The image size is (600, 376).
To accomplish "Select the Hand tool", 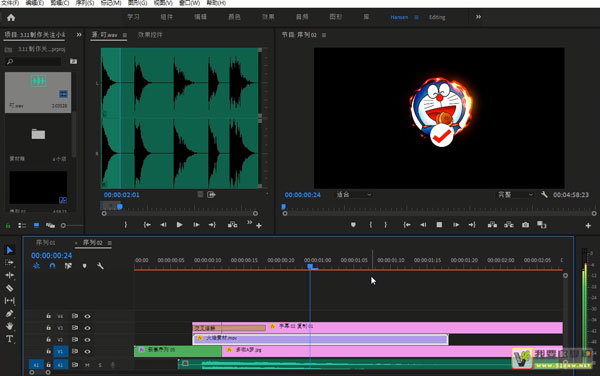I will tap(10, 326).
